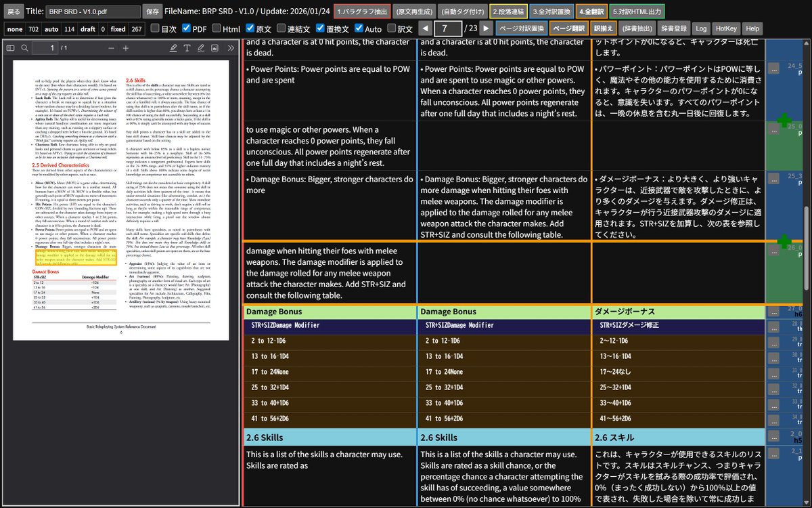Open the ellipsis menu for block 25_3
Screen dimensions: 812x508
(x=773, y=178)
